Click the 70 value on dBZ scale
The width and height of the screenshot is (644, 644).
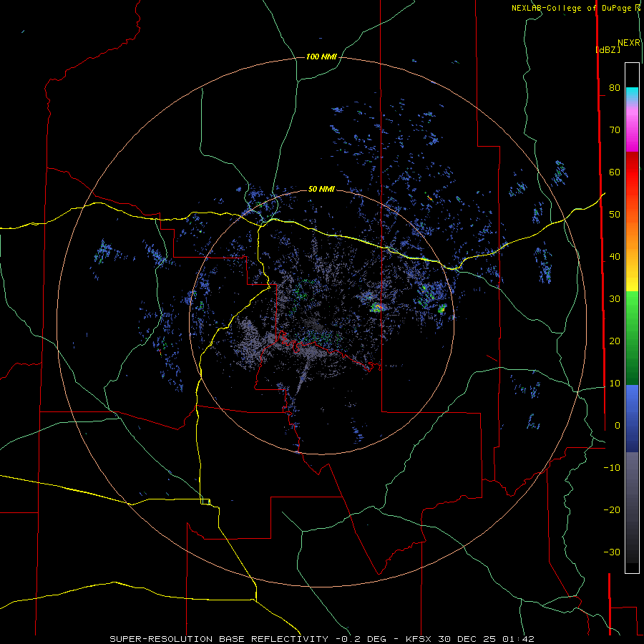[x=615, y=130]
